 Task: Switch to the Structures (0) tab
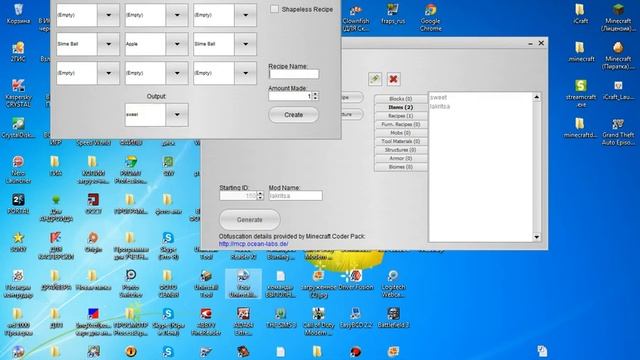point(400,150)
